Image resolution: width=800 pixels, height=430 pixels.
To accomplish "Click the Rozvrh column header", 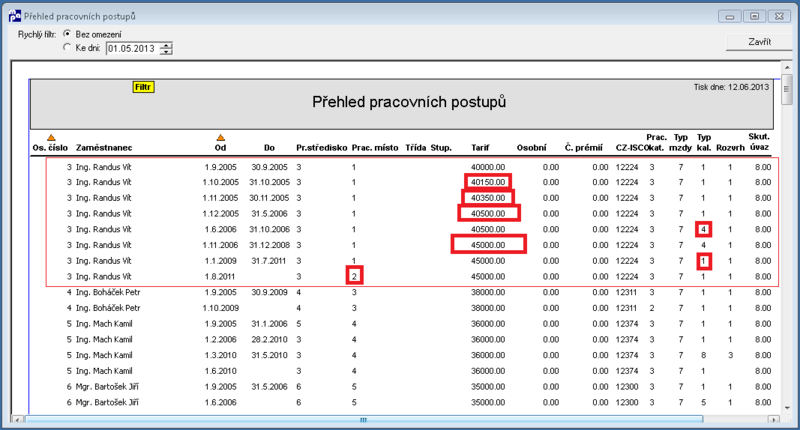I will pos(730,148).
